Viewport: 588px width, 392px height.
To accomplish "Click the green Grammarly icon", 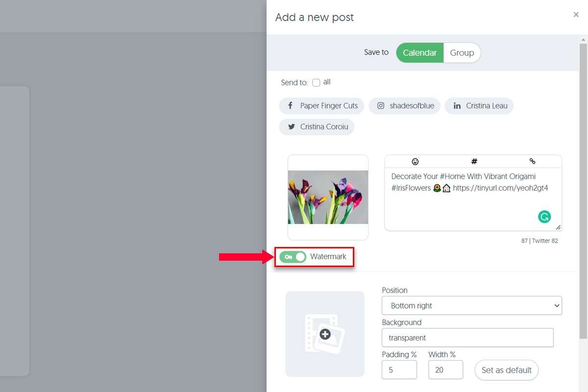I will [x=544, y=217].
